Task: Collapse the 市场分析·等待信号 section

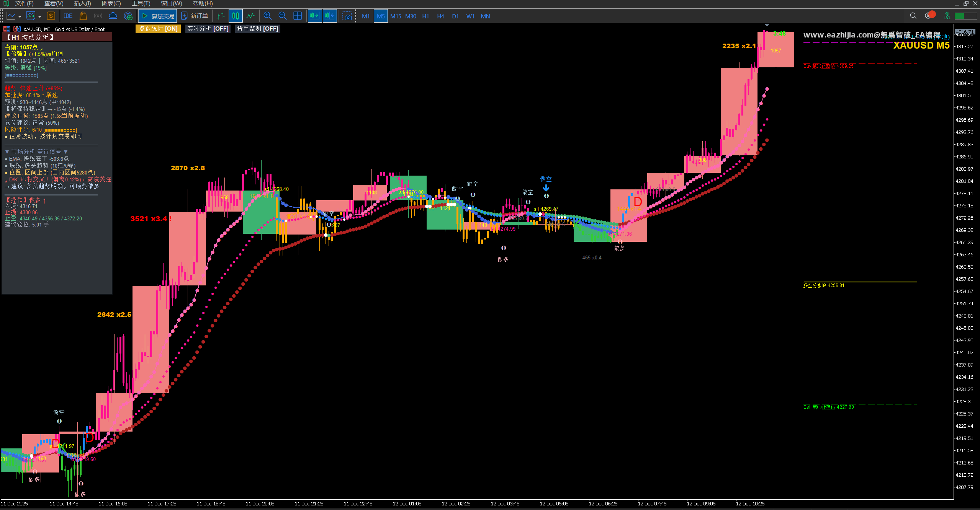Action: pyautogui.click(x=37, y=152)
